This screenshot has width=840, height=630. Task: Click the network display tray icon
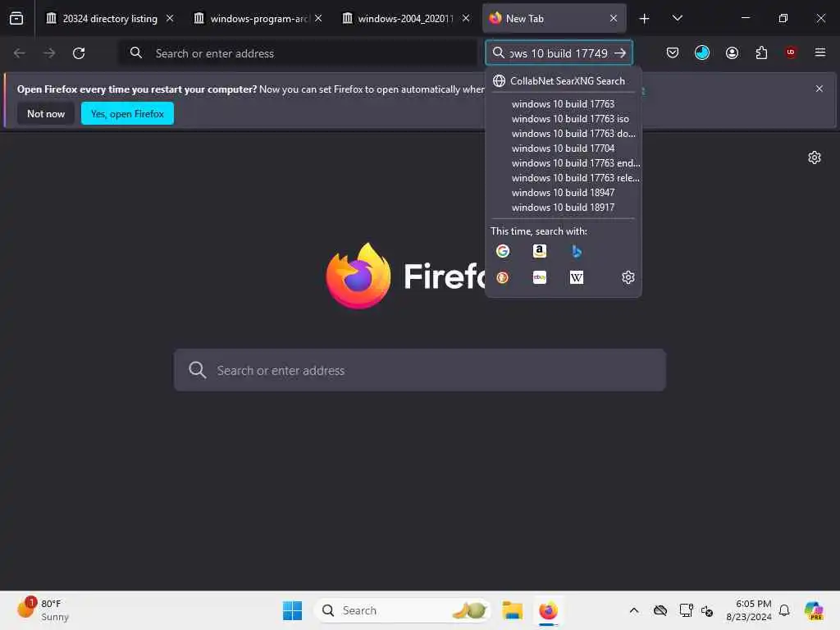[x=686, y=610]
